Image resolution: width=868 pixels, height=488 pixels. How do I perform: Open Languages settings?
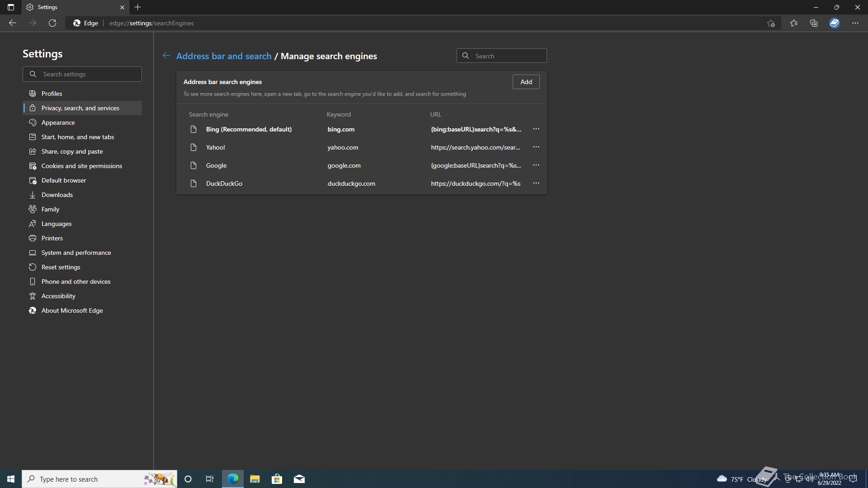[82, 224]
